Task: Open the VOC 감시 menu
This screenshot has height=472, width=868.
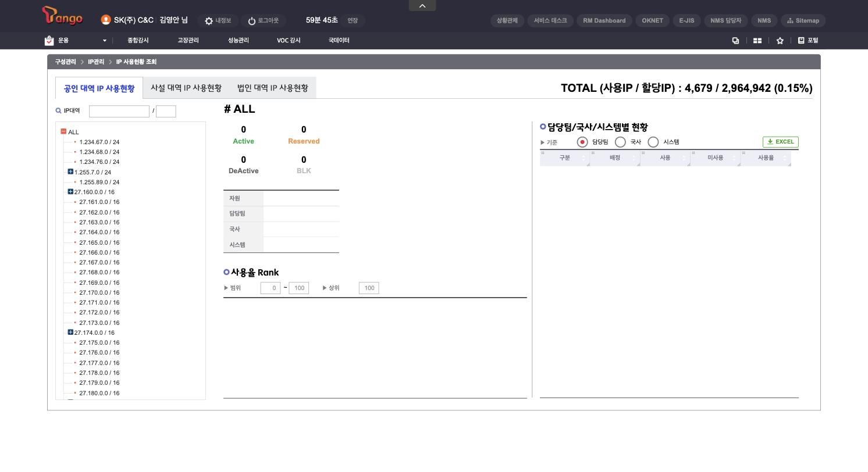Action: tap(289, 41)
